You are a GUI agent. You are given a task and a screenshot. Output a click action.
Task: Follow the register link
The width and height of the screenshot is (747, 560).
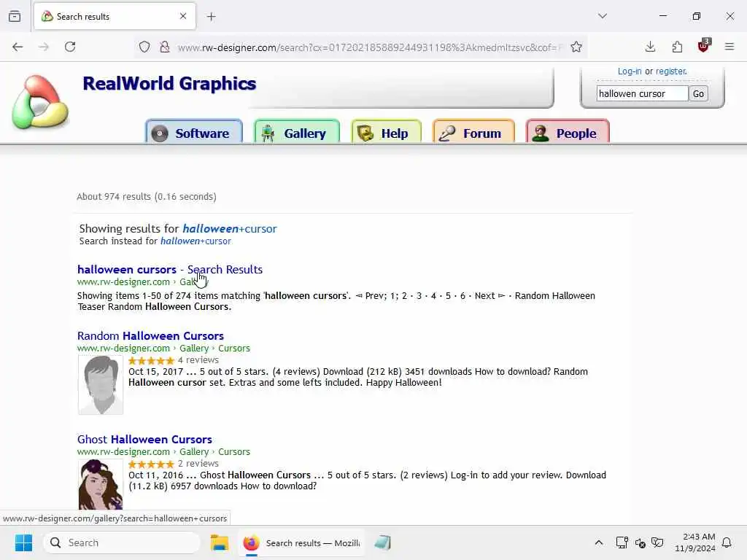[x=671, y=71]
